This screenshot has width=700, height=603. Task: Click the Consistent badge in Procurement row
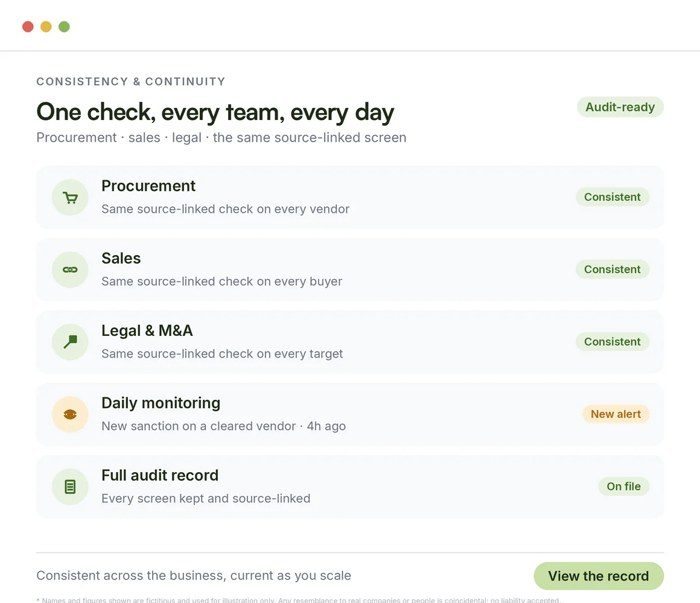pyautogui.click(x=612, y=197)
